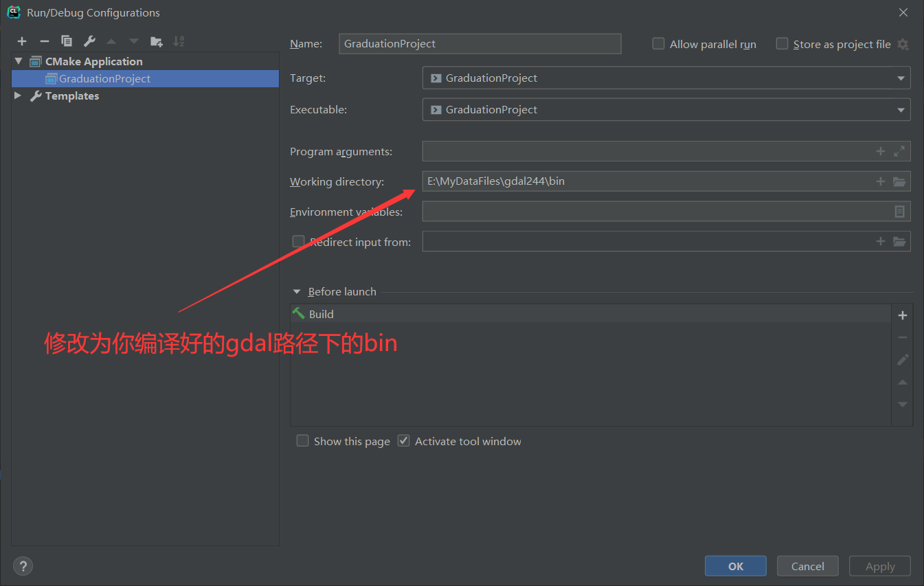The height and width of the screenshot is (586, 924).
Task: Edit the selected Before launch task
Action: tap(903, 359)
